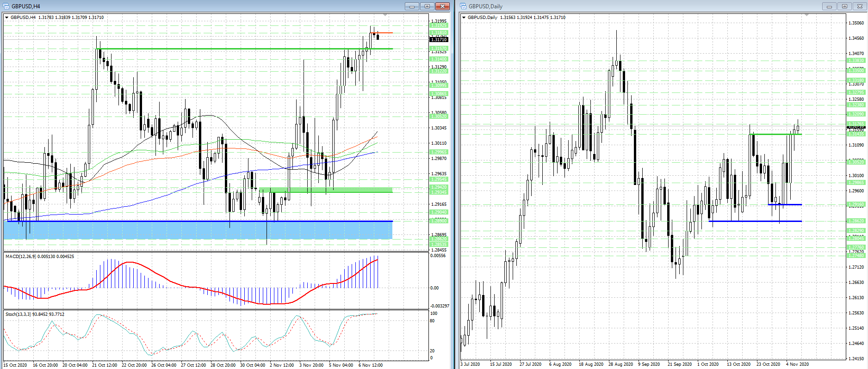Screen dimensions: 868x369
Task: Select the upper short blue line in Daily chart
Action: (x=785, y=204)
